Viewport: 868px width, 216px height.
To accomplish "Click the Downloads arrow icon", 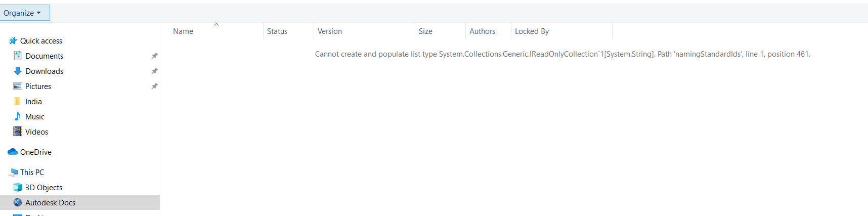I will tap(18, 71).
